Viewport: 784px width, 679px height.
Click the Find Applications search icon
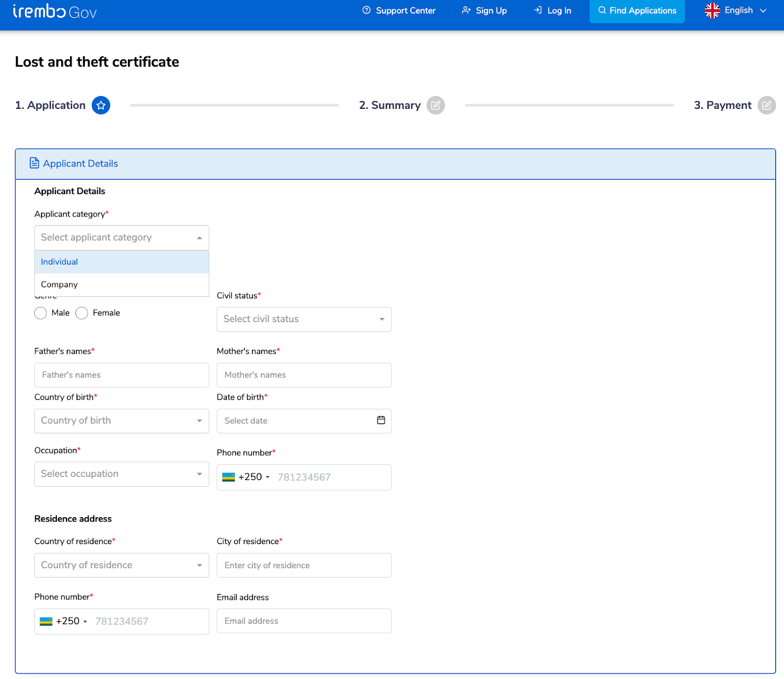602,10
